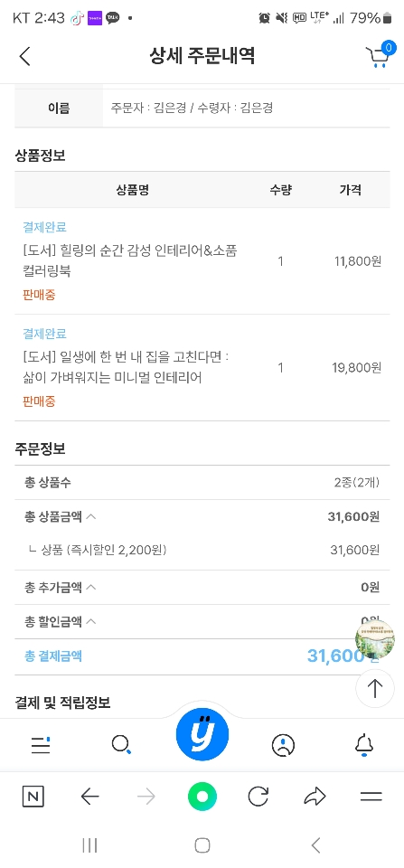Open the 힐링의 순간 컬러링북 product link
Screen dimensions: 404x868
130,260
